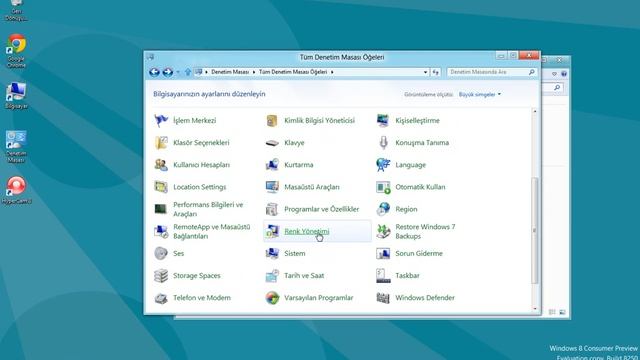Select the HyperCam desktop shortcut

click(x=16, y=190)
